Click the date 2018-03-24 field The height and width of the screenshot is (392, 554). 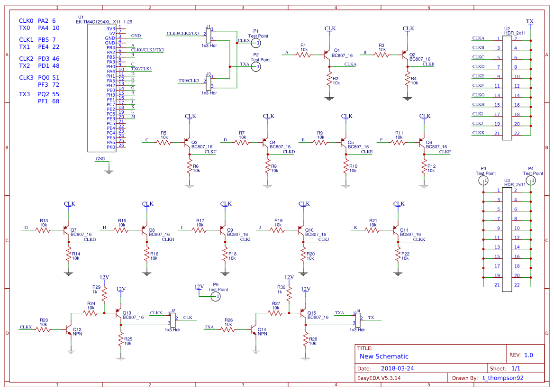pyautogui.click(x=397, y=368)
